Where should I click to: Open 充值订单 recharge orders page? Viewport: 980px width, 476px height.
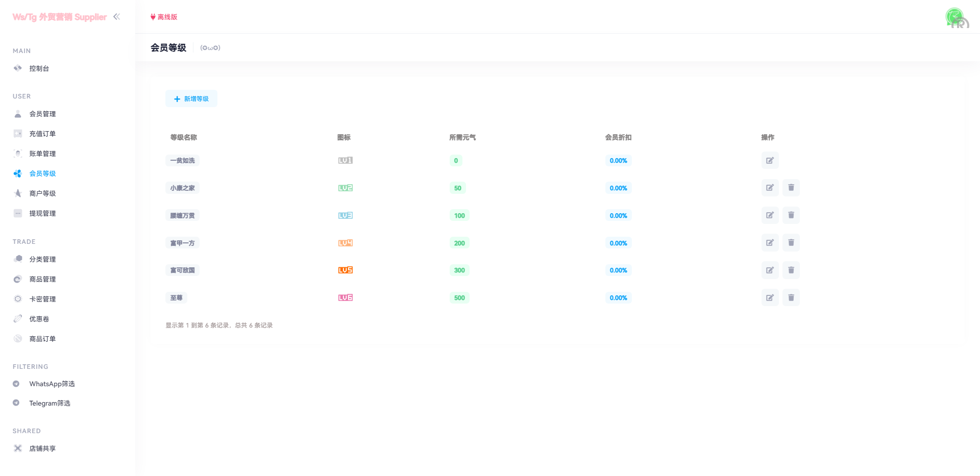(42, 134)
